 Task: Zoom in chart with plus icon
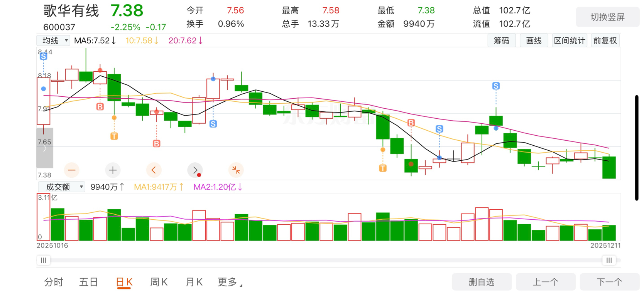[113, 170]
